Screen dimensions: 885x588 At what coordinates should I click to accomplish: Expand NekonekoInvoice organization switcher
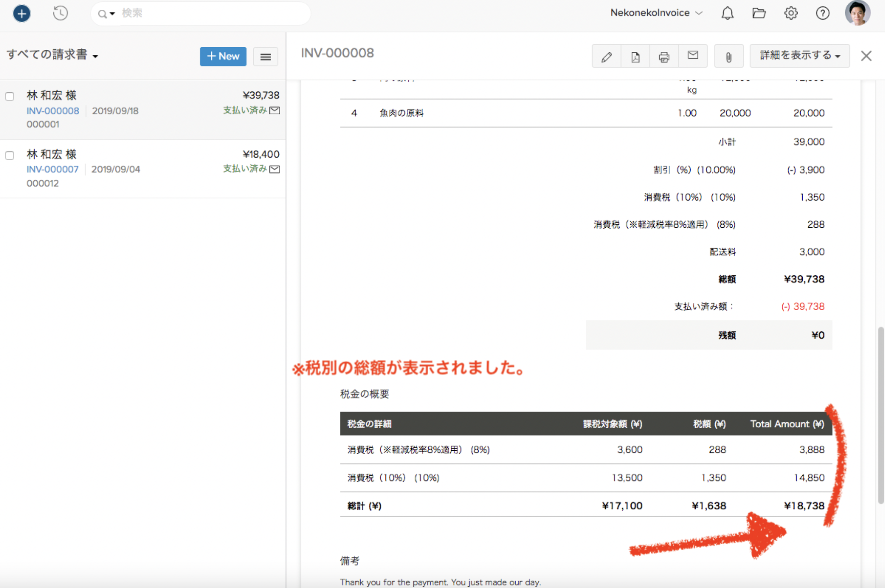click(x=656, y=13)
